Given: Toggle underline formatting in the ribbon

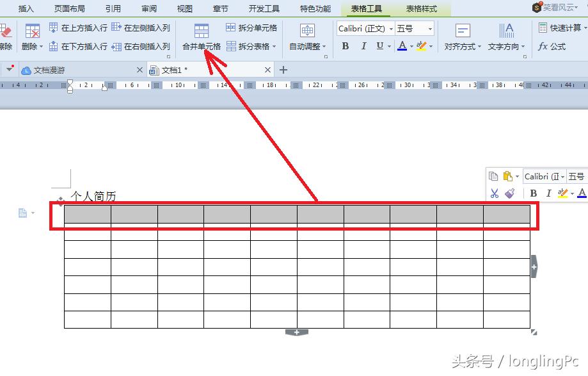Looking at the screenshot, I should point(379,46).
